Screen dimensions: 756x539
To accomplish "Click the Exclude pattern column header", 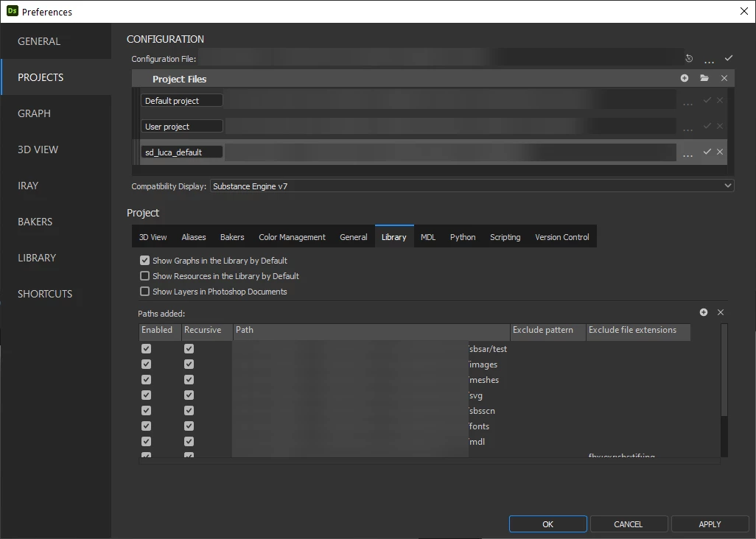I will pos(547,331).
